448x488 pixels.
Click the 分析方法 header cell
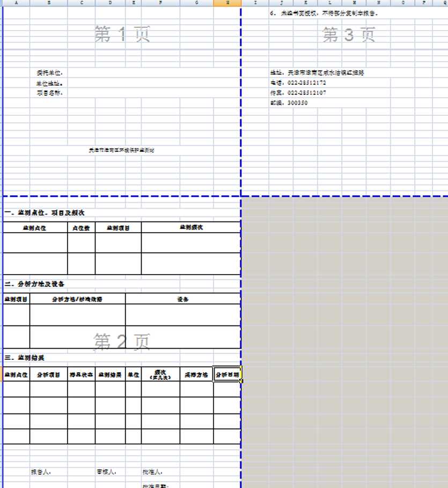point(77,299)
